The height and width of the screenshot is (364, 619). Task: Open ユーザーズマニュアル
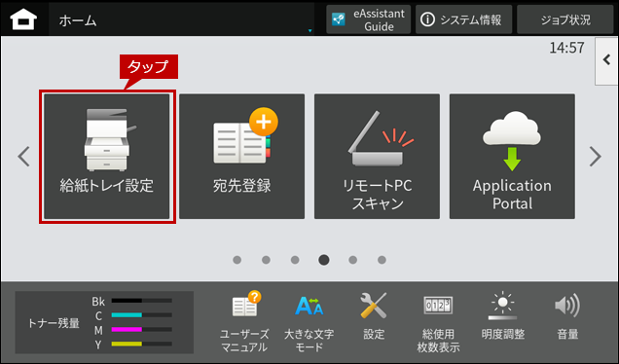(244, 322)
